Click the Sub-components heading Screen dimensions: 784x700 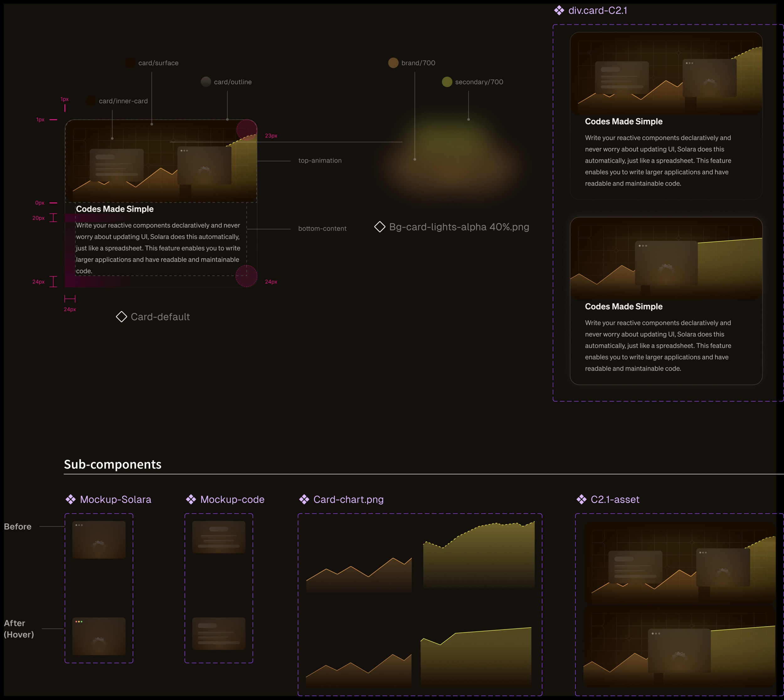tap(113, 464)
